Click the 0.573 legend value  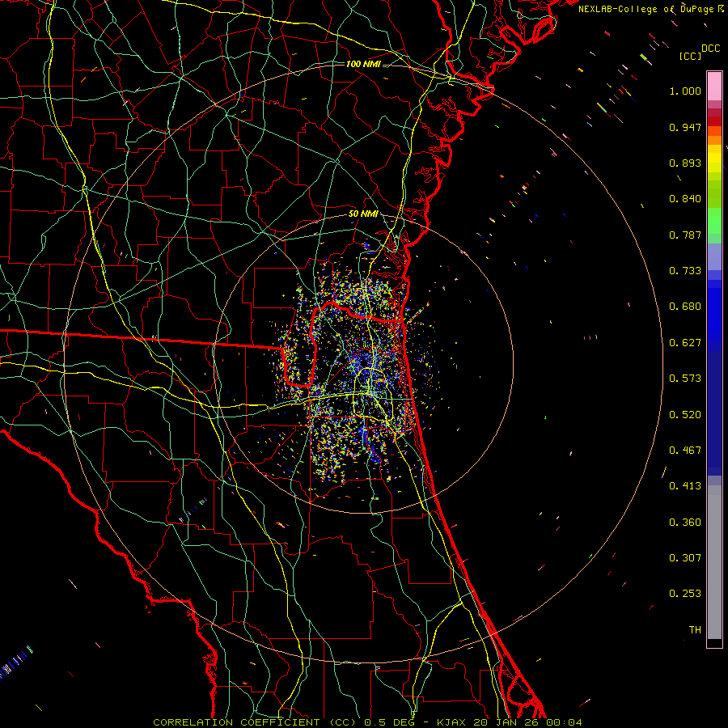point(685,379)
